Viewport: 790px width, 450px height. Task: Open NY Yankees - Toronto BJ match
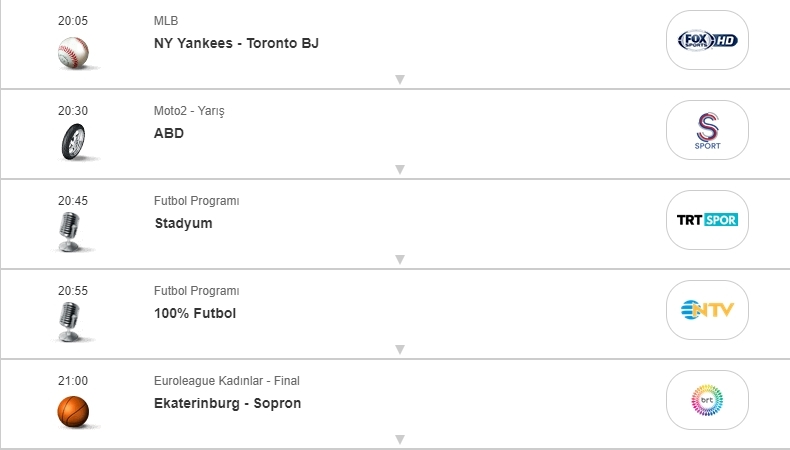tap(236, 43)
